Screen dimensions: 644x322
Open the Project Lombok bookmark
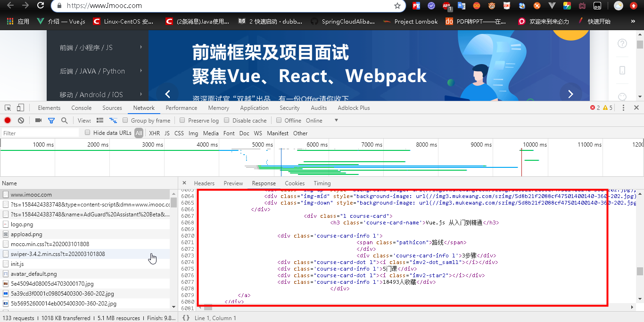point(411,21)
